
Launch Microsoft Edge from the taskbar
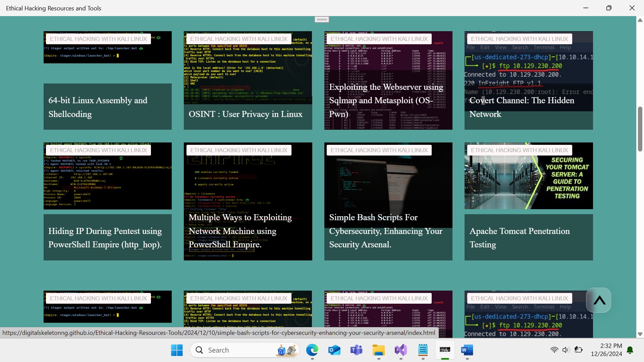point(312,350)
